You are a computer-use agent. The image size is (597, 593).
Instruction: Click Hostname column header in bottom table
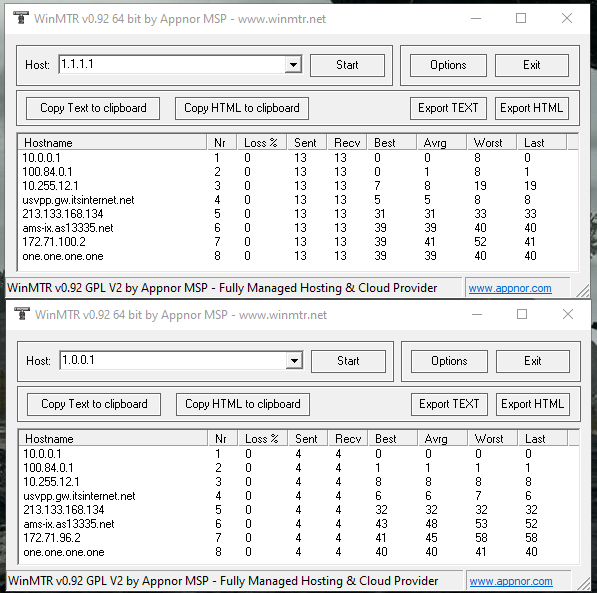pos(113,439)
